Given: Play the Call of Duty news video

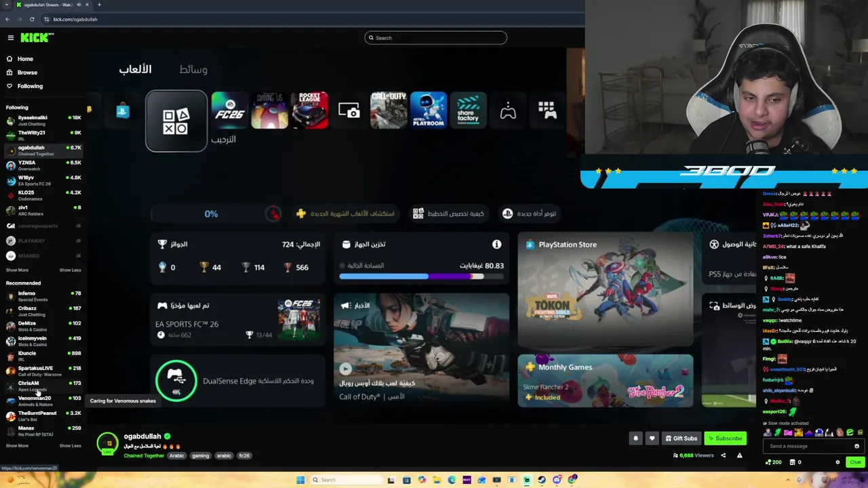Looking at the screenshot, I should 346,369.
